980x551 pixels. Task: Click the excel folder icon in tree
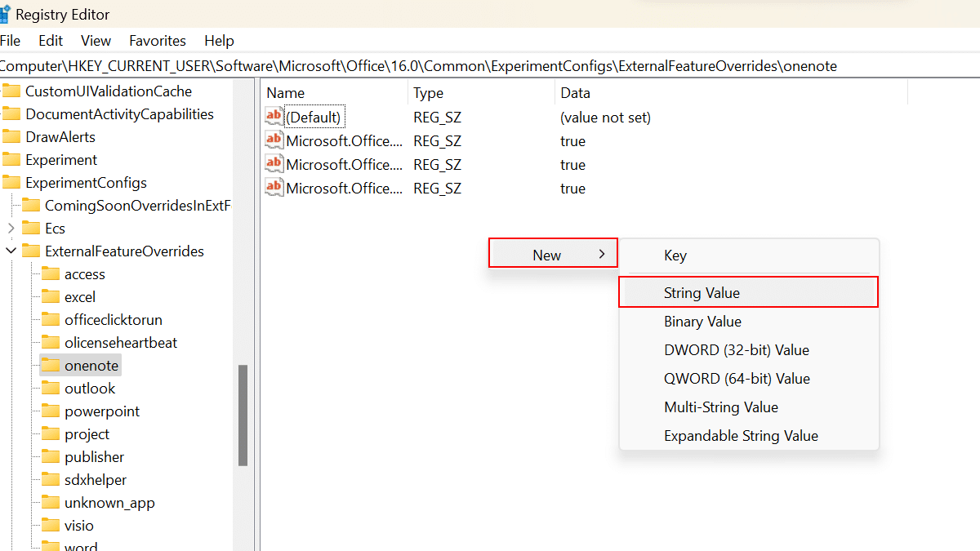coord(51,296)
